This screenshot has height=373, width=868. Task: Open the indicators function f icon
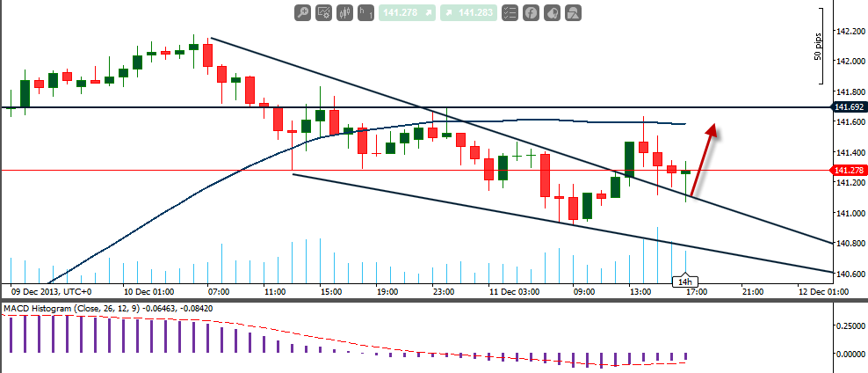coord(531,12)
